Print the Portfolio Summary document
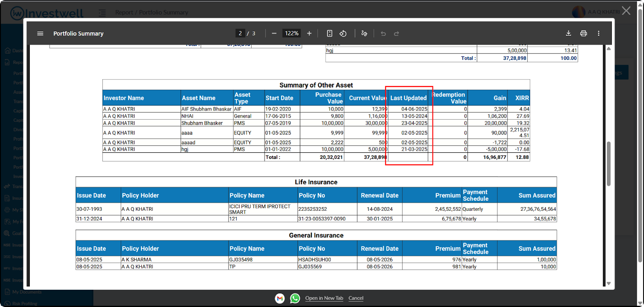Screen dimensions: 644x307 584,33
